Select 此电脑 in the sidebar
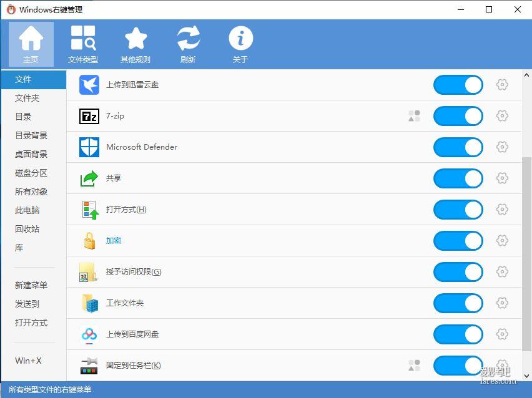 (34, 210)
